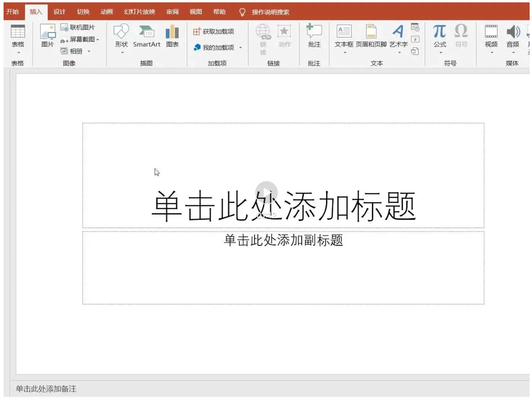Viewport: 532px width, 401px height.
Task: Click title placeholder 单击此处添加标题
Action: tap(283, 175)
